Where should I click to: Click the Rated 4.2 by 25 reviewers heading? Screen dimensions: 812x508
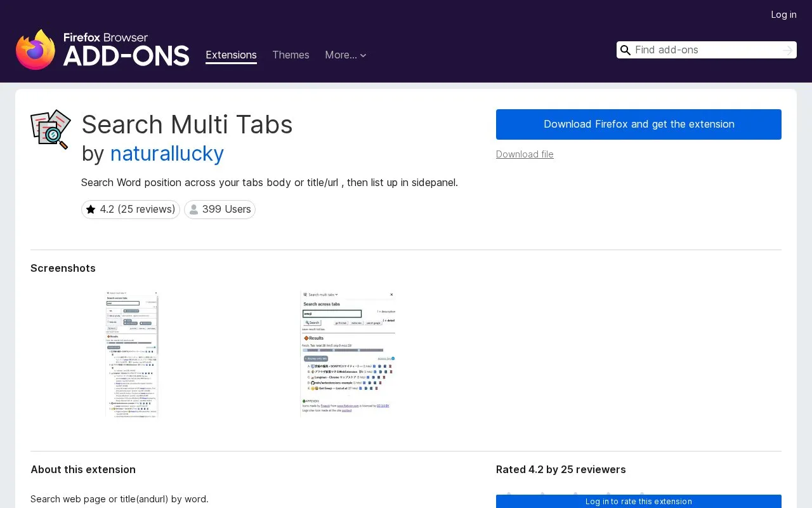[561, 469]
